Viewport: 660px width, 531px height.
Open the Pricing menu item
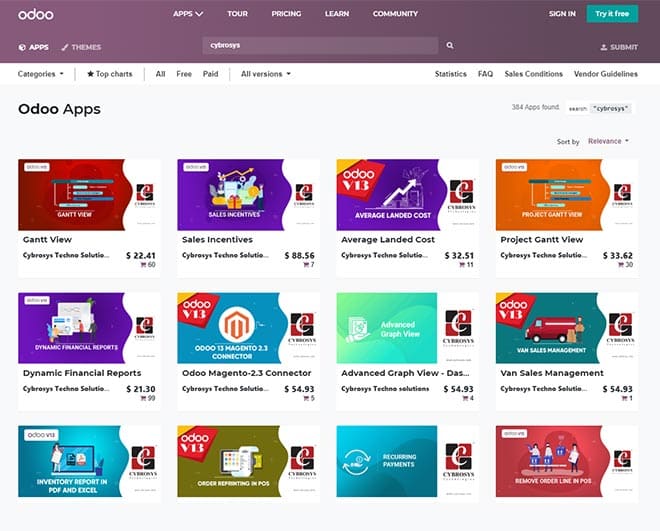point(286,14)
